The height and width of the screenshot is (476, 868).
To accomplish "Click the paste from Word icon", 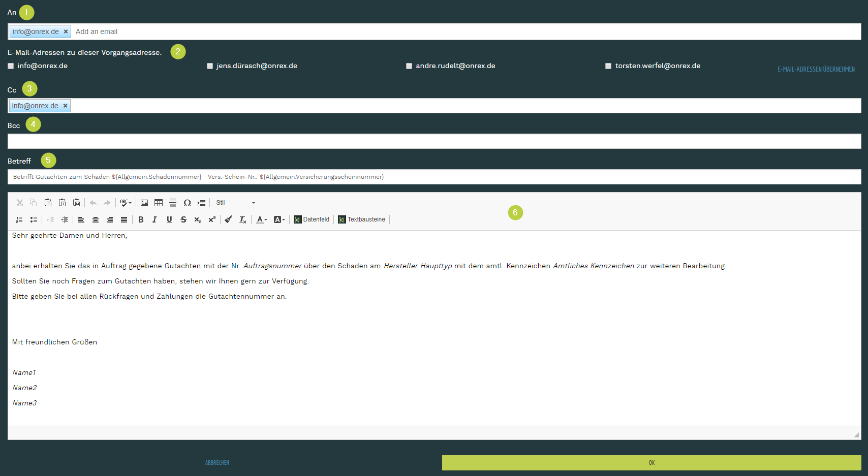I will 76,203.
